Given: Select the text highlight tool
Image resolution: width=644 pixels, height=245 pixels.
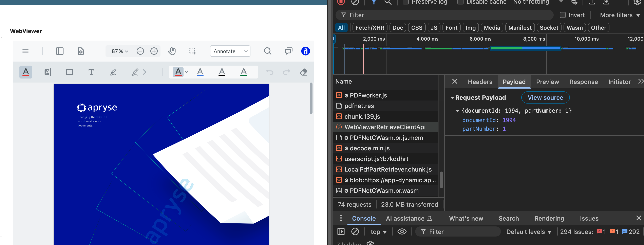Looking at the screenshot, I should 48,72.
